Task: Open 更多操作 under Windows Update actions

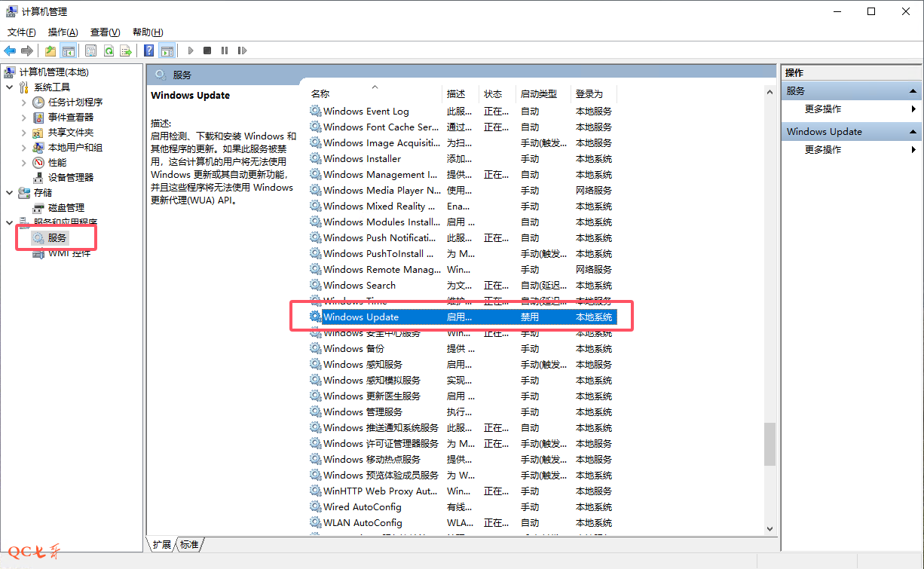Action: pos(823,150)
